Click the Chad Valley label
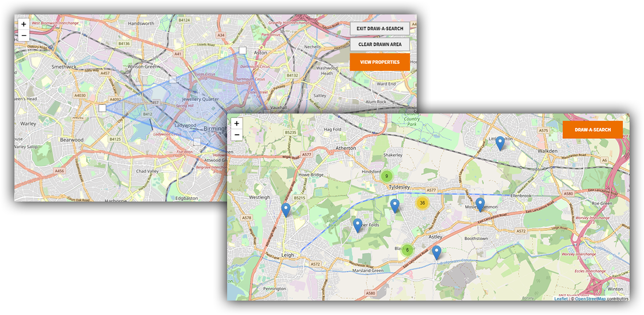 coord(147,170)
